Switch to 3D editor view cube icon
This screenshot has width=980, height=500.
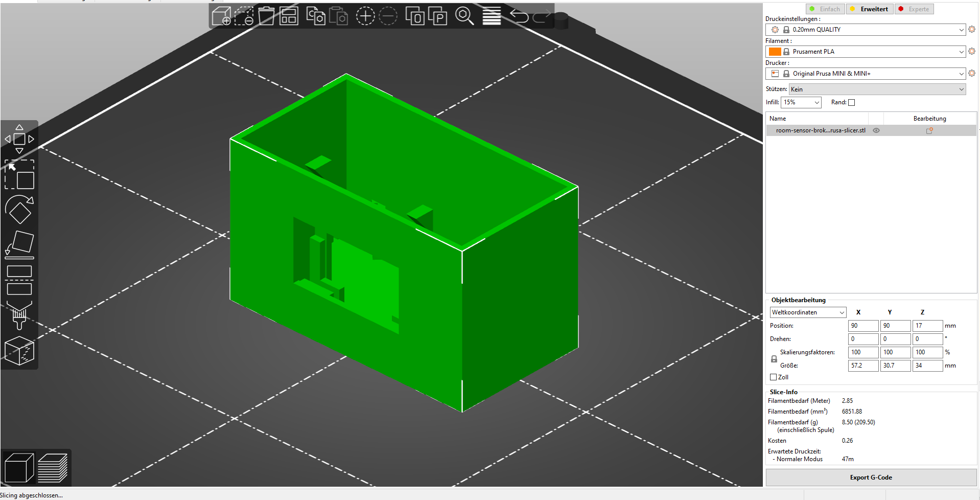pos(19,468)
